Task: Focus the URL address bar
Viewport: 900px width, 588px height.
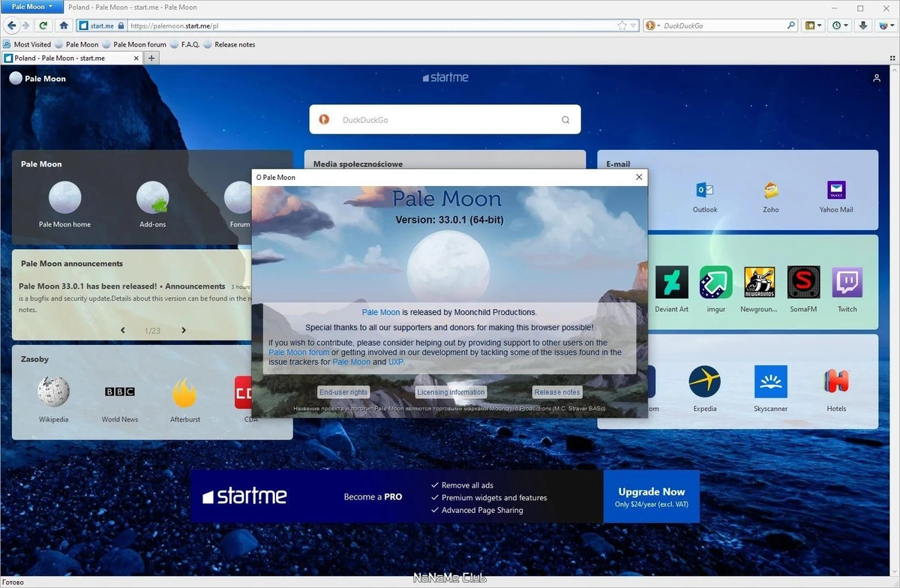Action: tap(371, 25)
